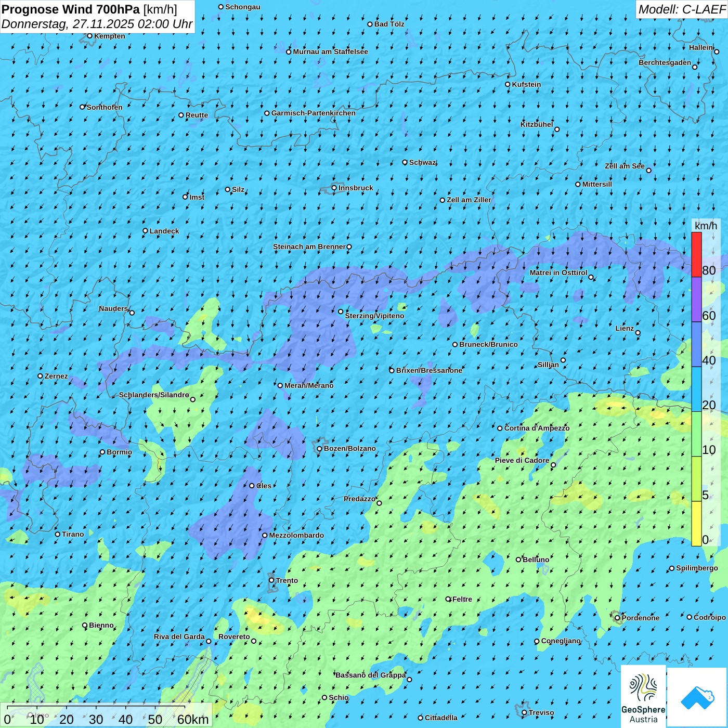728x728 pixels.
Task: Click the Kempten city label
Action: 110,36
